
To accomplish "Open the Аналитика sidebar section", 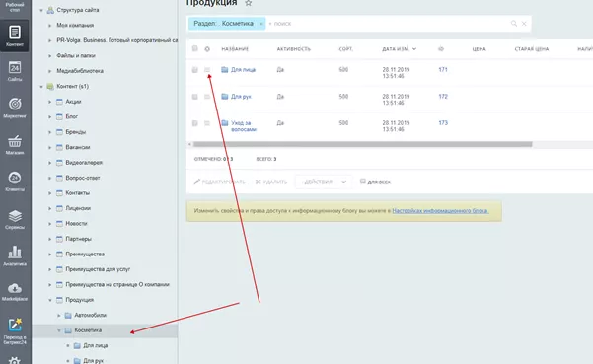I will click(15, 255).
